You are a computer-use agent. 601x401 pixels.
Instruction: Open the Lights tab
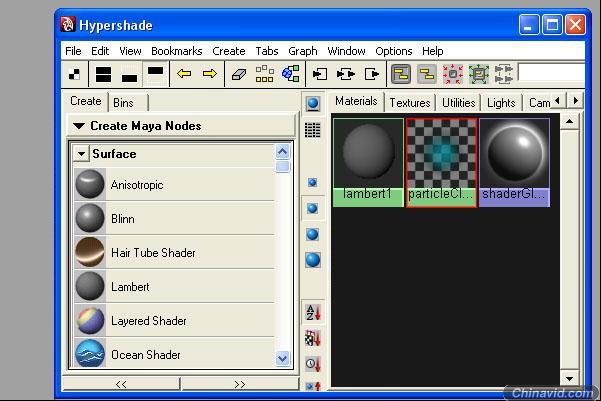click(501, 103)
